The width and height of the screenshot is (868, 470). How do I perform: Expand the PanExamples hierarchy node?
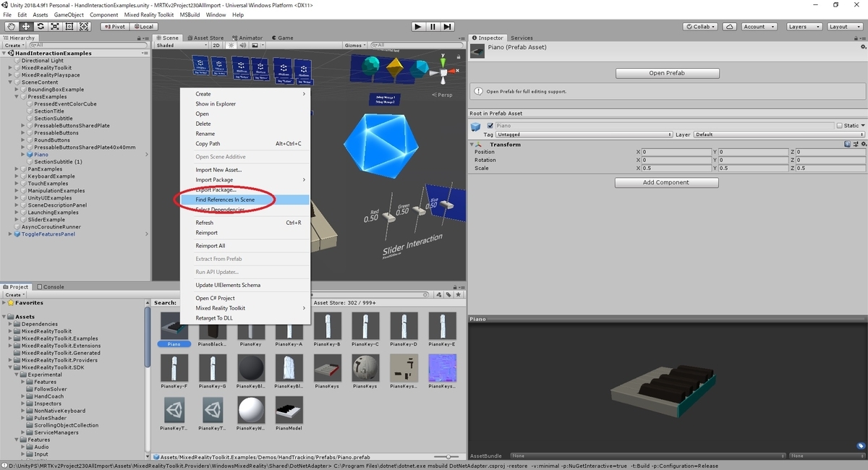pyautogui.click(x=18, y=169)
